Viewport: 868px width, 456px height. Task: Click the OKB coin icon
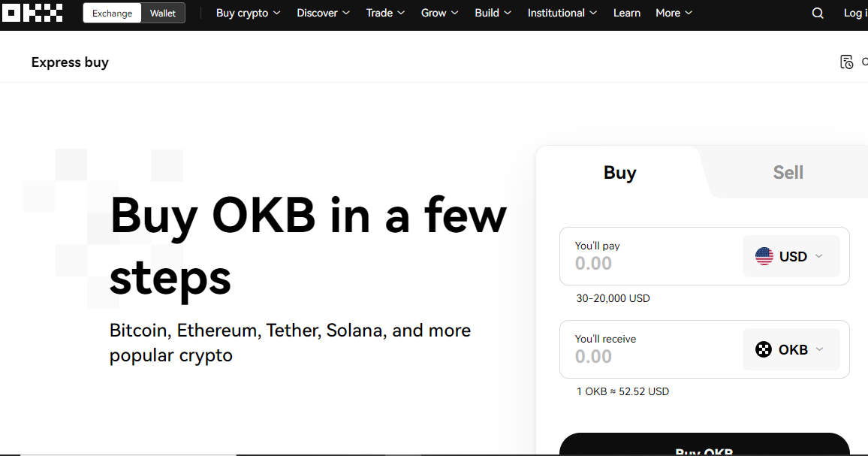[764, 349]
